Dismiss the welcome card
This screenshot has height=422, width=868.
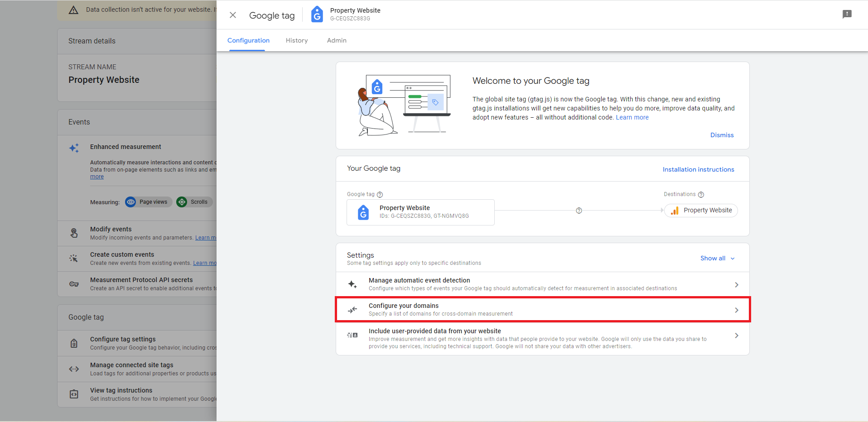click(x=722, y=135)
